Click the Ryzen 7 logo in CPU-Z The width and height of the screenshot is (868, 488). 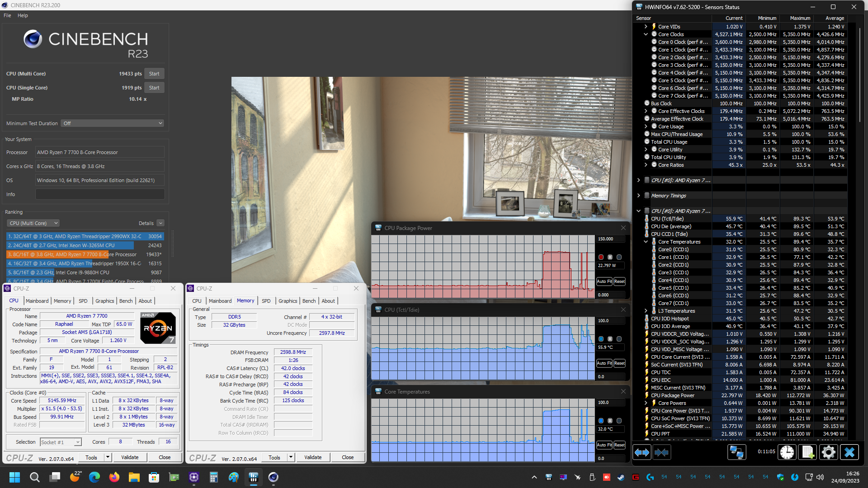pos(158,328)
